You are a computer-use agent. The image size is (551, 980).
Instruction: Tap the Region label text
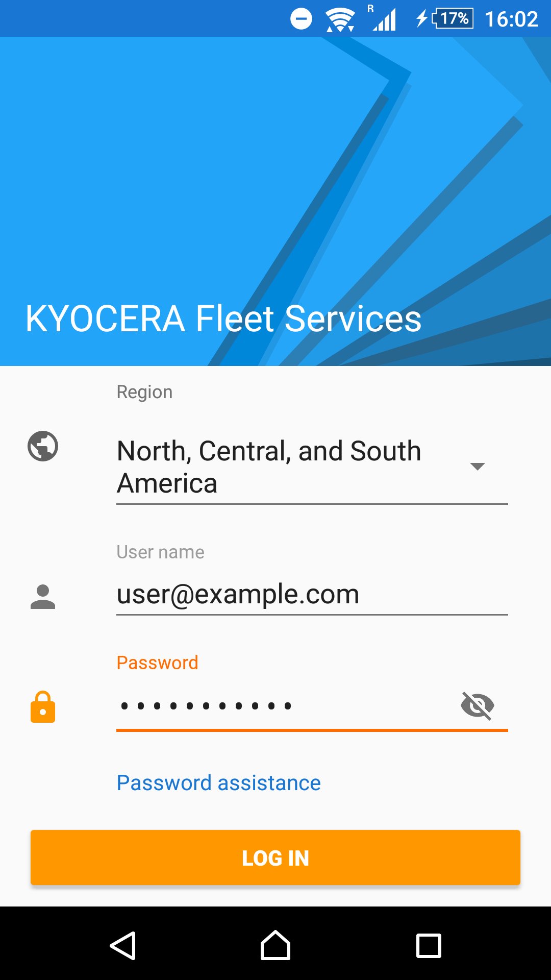[145, 392]
